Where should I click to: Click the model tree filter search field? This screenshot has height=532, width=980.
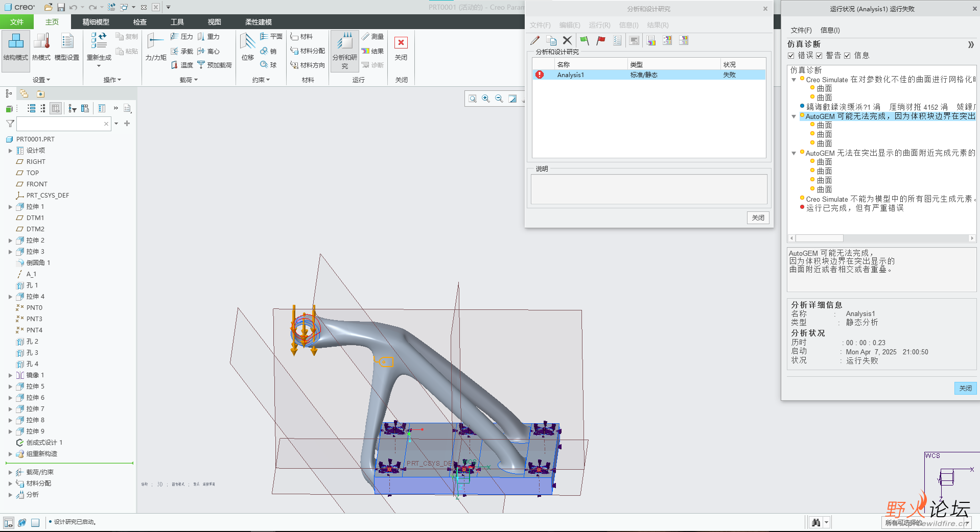[x=64, y=124]
